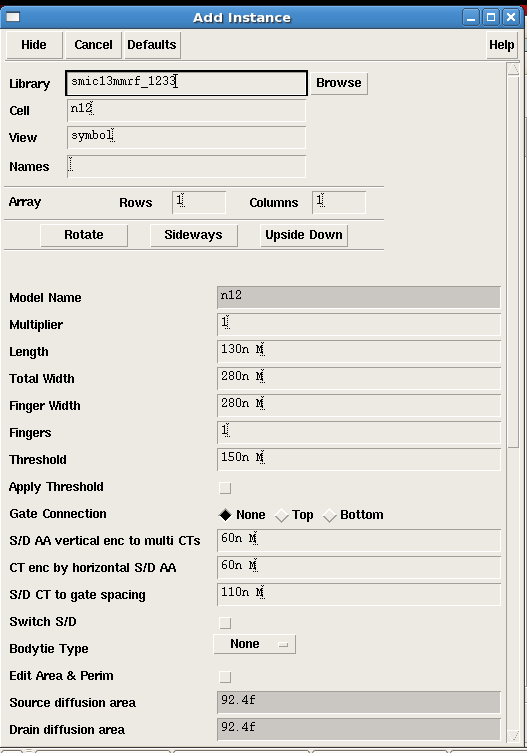Edit the Cell name field

(186, 110)
